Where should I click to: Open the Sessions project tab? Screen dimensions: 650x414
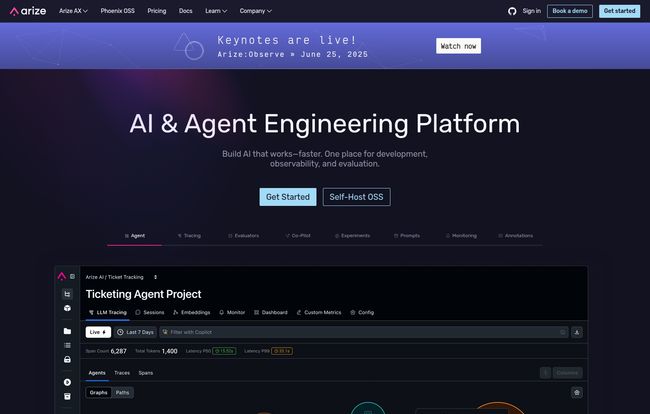click(150, 312)
